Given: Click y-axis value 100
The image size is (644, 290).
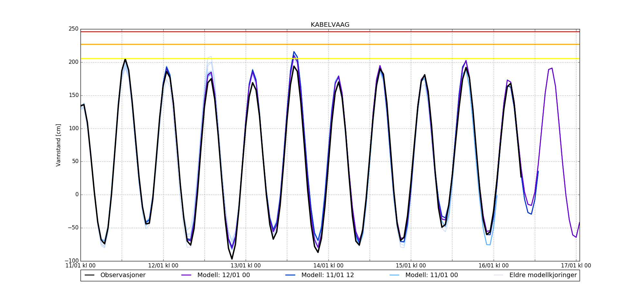Looking at the screenshot, I should (73, 129).
